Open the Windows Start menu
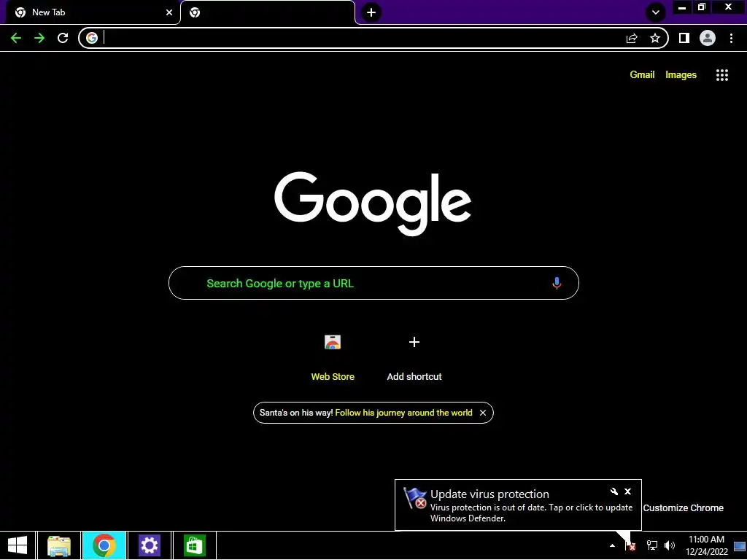747x560 pixels. (x=18, y=545)
